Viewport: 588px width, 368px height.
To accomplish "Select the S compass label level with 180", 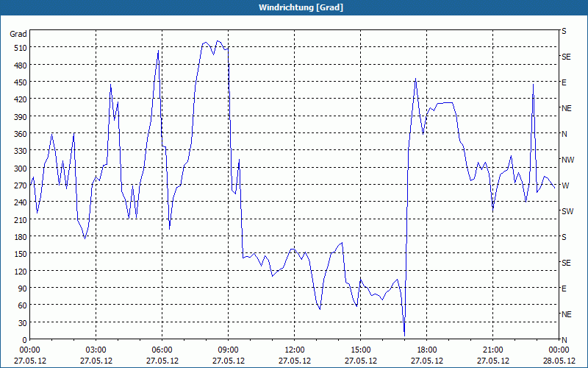I will pyautogui.click(x=564, y=237).
